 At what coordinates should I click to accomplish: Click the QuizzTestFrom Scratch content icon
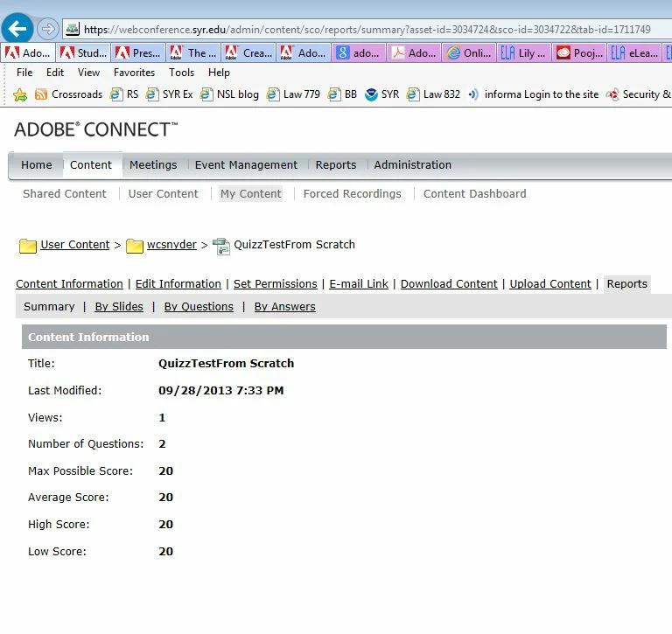[221, 246]
